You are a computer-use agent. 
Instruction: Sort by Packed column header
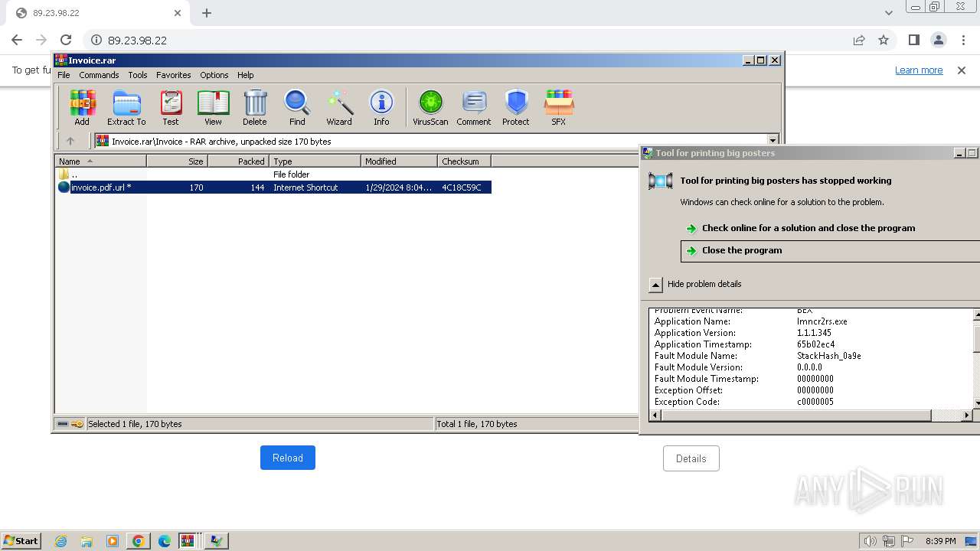click(238, 161)
